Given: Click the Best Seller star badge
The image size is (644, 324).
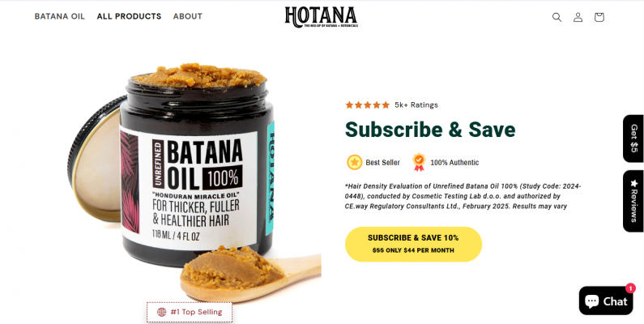Looking at the screenshot, I should (x=355, y=162).
